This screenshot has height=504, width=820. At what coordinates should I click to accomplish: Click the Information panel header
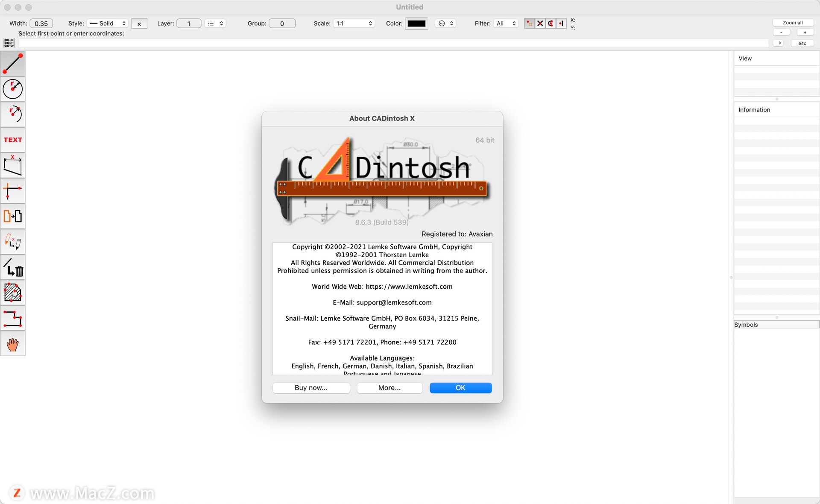pyautogui.click(x=776, y=110)
